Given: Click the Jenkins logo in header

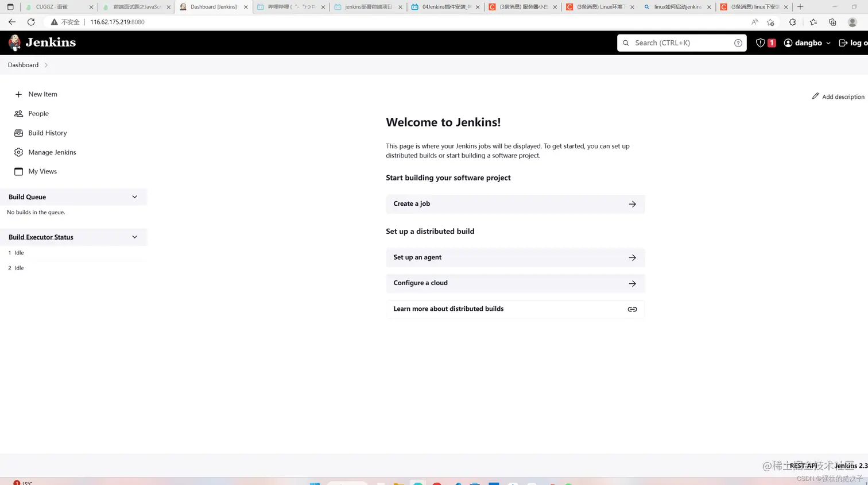Looking at the screenshot, I should [x=42, y=43].
